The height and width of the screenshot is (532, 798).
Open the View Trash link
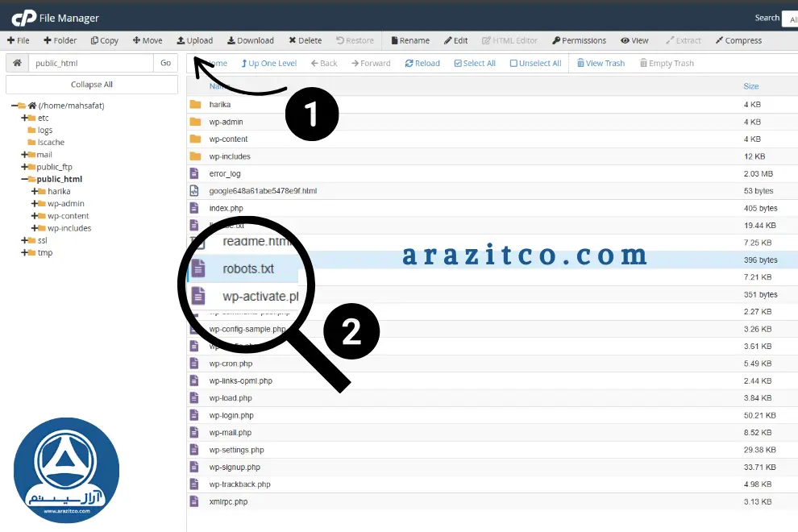pyautogui.click(x=601, y=64)
